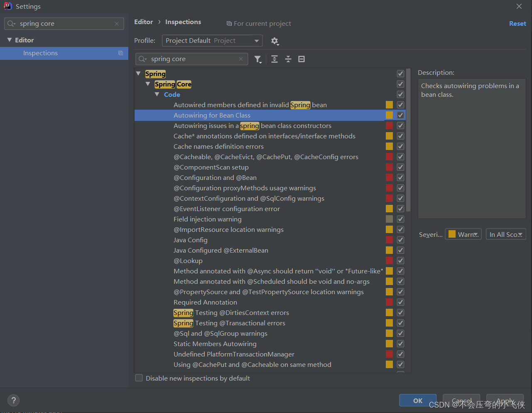
Task: Select Java Configured @ExternalBean
Action: tap(221, 250)
